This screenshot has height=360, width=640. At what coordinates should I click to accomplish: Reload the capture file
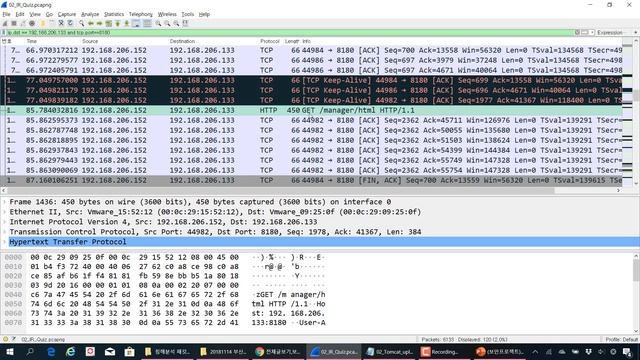point(70,23)
